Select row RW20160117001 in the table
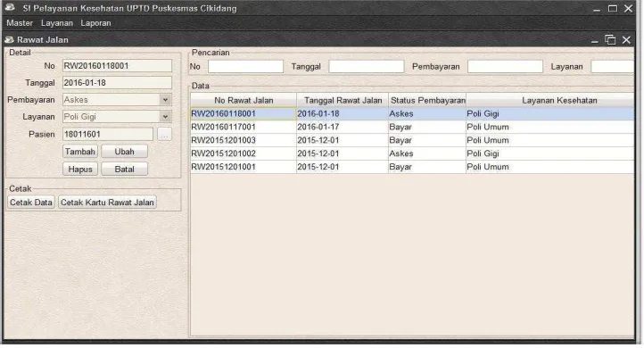The width and height of the screenshot is (644, 348). 412,127
